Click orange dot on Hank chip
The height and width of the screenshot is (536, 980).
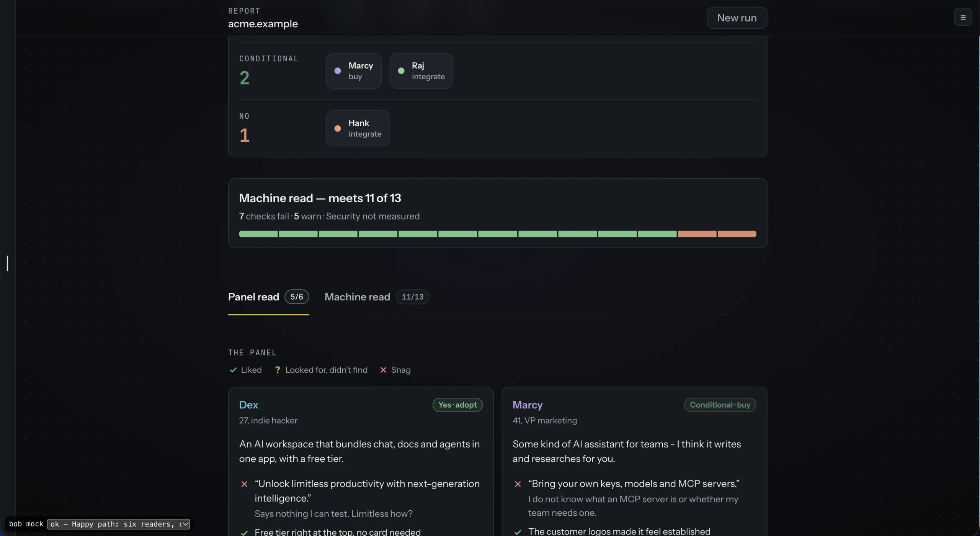point(338,128)
